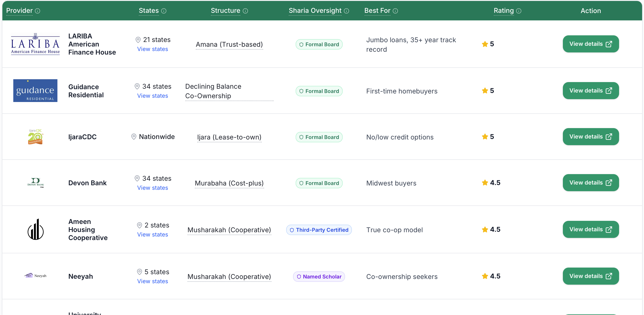View states for Ameen Housing Cooperative
The width and height of the screenshot is (644, 315).
point(152,234)
